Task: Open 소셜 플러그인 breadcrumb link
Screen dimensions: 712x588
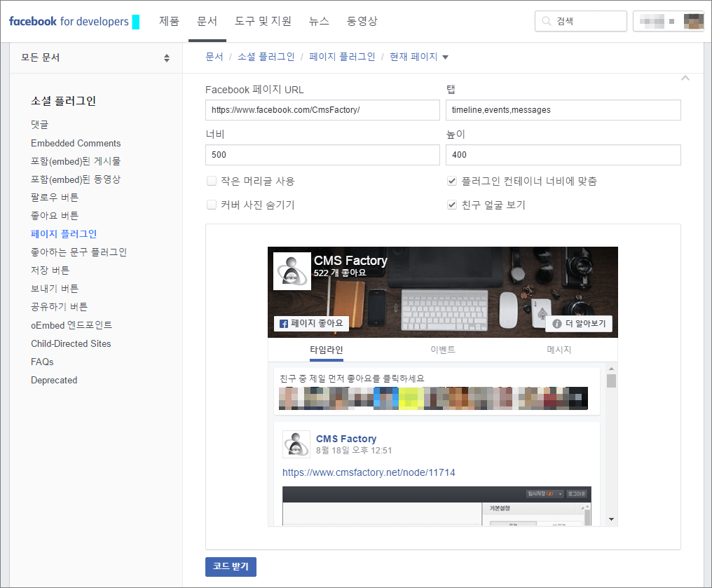Action: [x=266, y=57]
